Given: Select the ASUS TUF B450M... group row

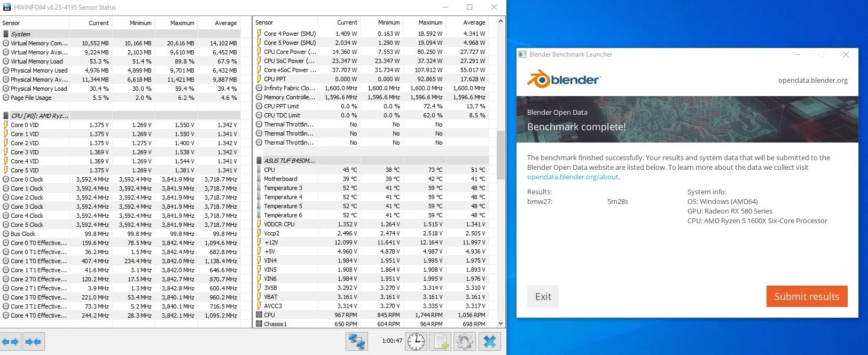Looking at the screenshot, I should point(371,161).
